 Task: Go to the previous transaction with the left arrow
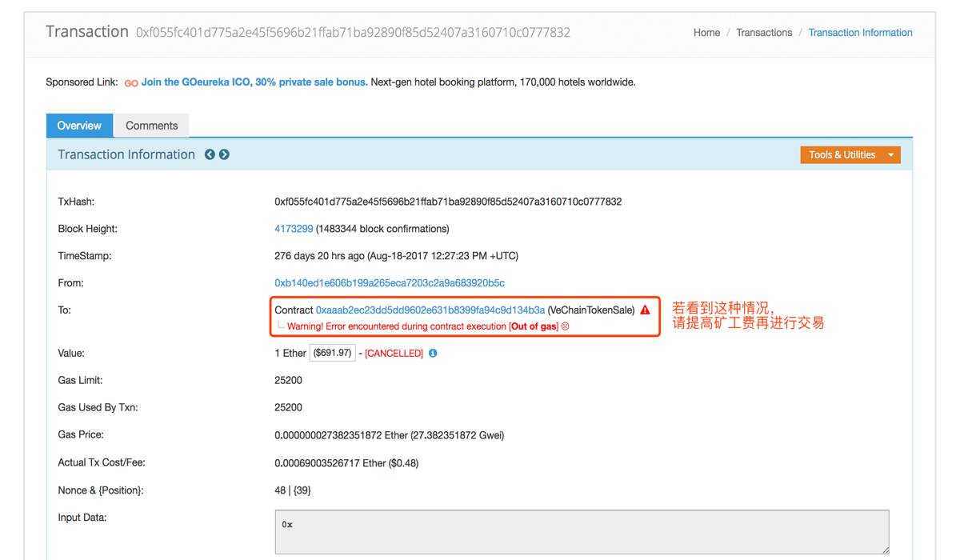tap(210, 154)
